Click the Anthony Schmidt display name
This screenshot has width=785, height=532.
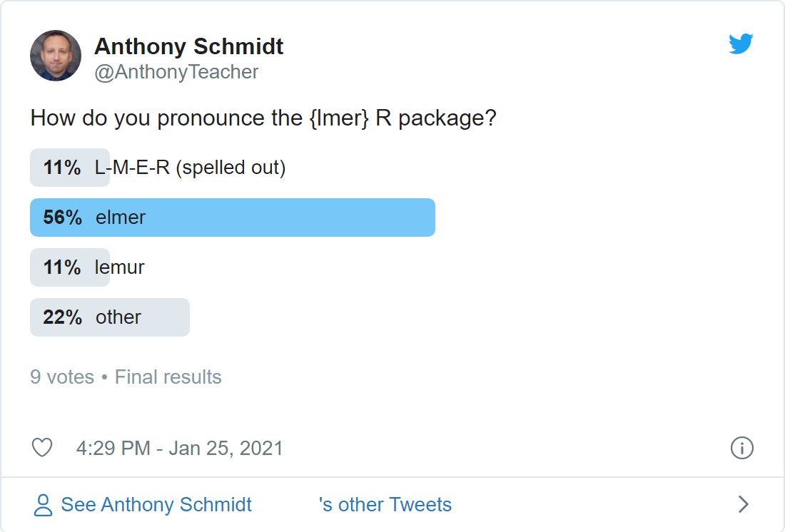[188, 46]
